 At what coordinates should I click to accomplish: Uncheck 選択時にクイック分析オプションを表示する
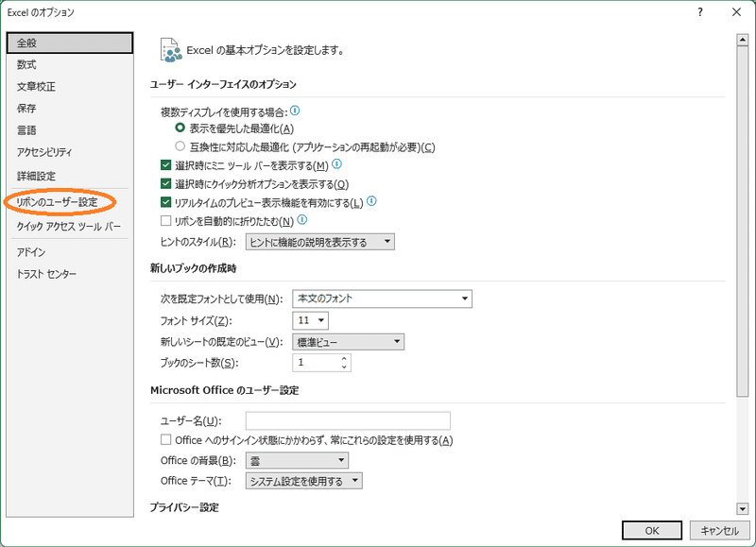[166, 183]
